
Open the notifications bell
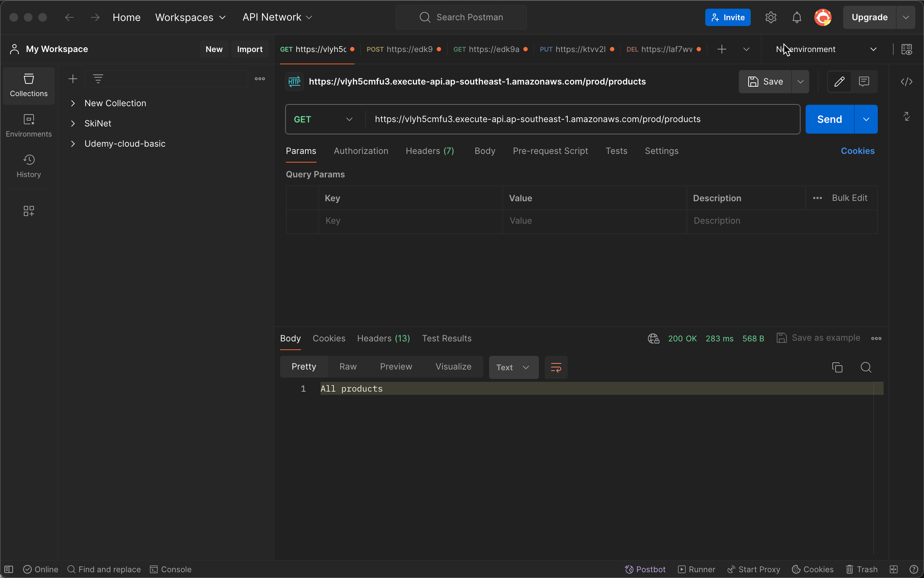[x=797, y=17]
